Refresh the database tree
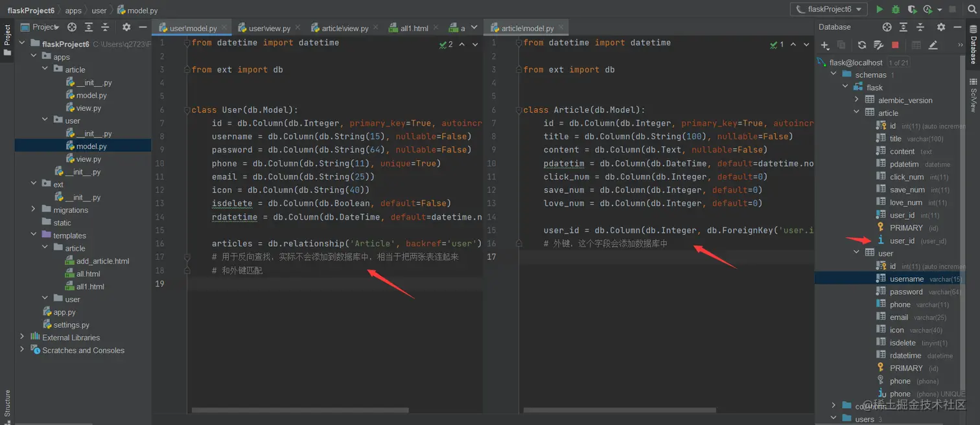Screen dimensions: 980x425 point(861,45)
